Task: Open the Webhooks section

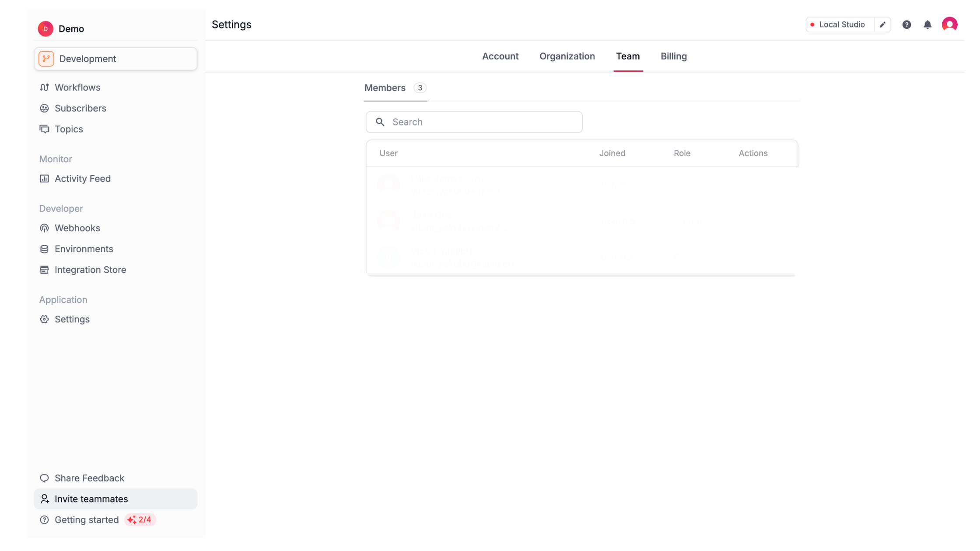Action: coord(77,228)
